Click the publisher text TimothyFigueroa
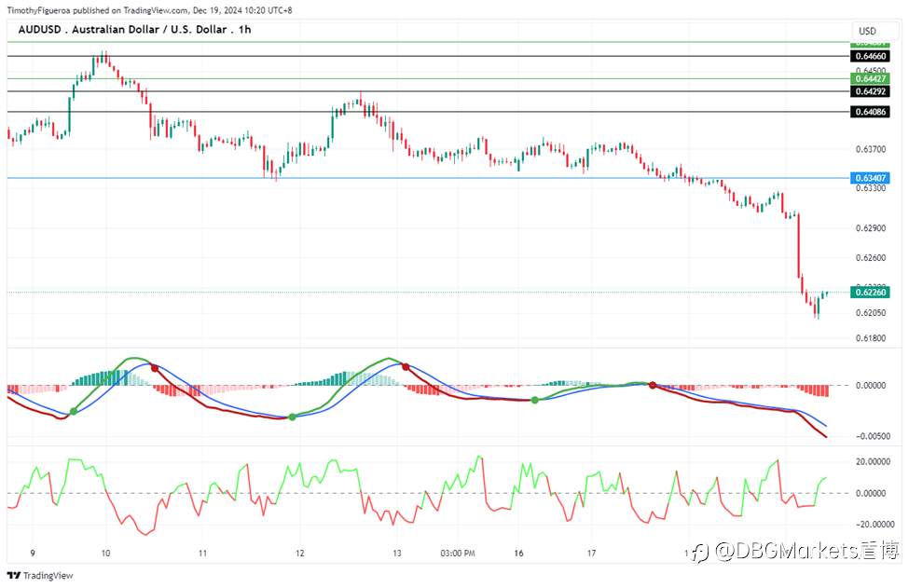The height and width of the screenshot is (588, 909). tap(39, 10)
